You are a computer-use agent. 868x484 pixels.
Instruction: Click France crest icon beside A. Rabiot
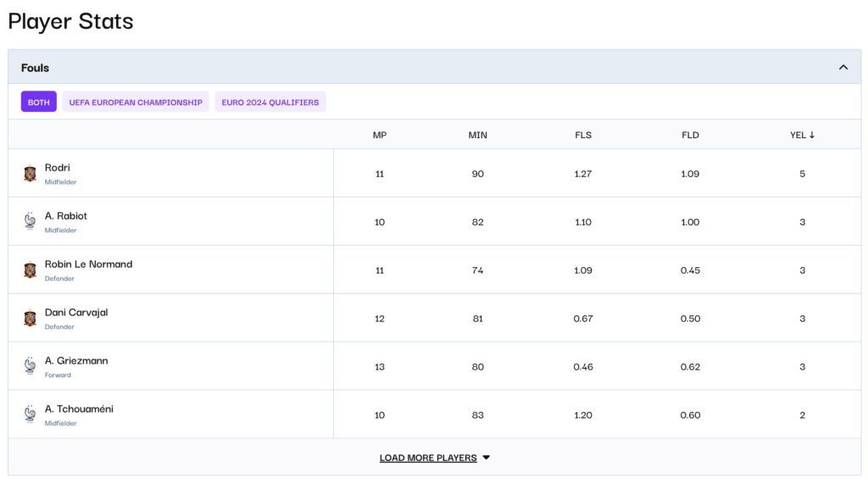pyautogui.click(x=30, y=222)
